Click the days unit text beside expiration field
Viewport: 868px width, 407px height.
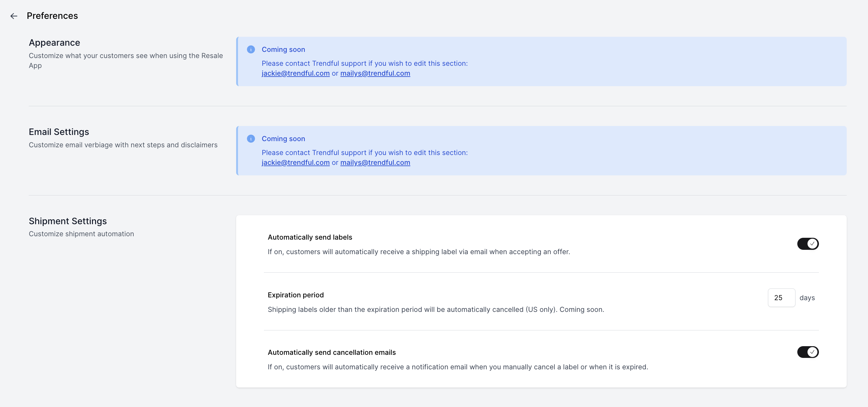click(x=807, y=298)
